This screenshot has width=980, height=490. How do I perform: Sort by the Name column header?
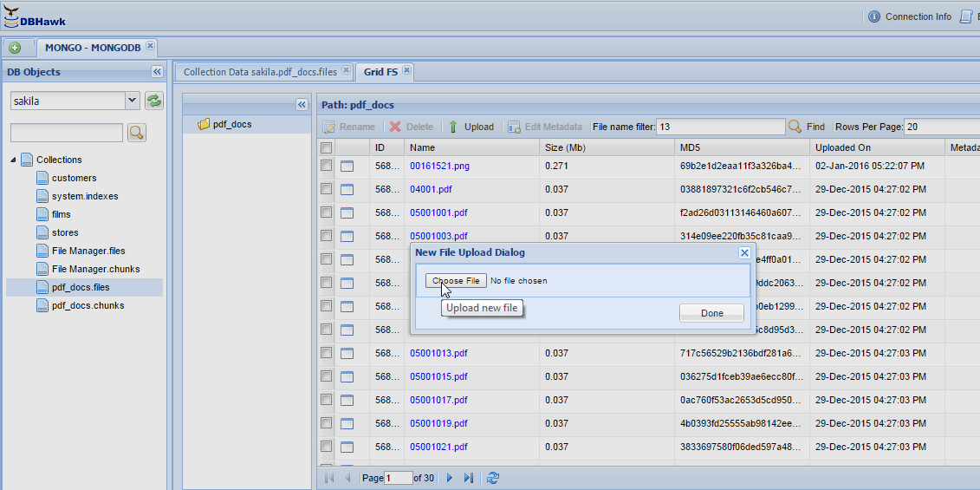coord(472,147)
